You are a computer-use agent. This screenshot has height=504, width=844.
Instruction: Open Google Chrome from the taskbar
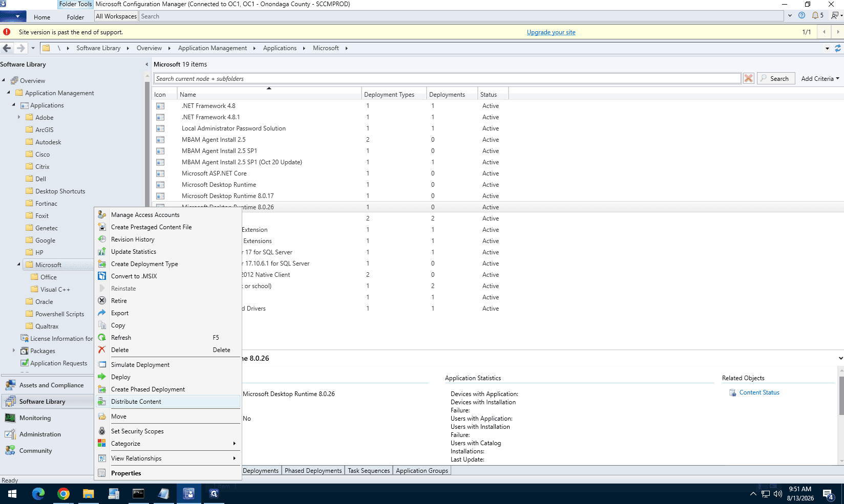pos(64,494)
